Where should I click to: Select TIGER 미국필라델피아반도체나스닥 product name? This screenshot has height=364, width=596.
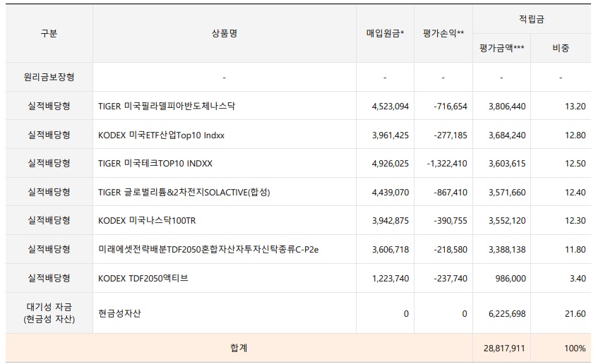pos(167,106)
